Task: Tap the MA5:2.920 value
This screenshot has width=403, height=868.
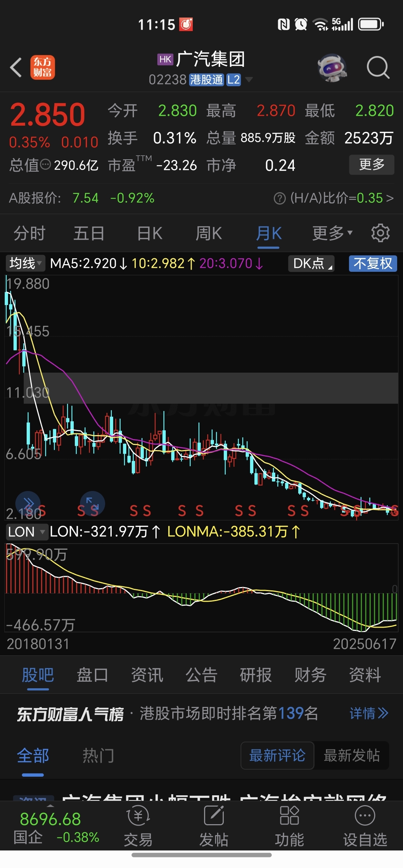Action: pos(89,263)
